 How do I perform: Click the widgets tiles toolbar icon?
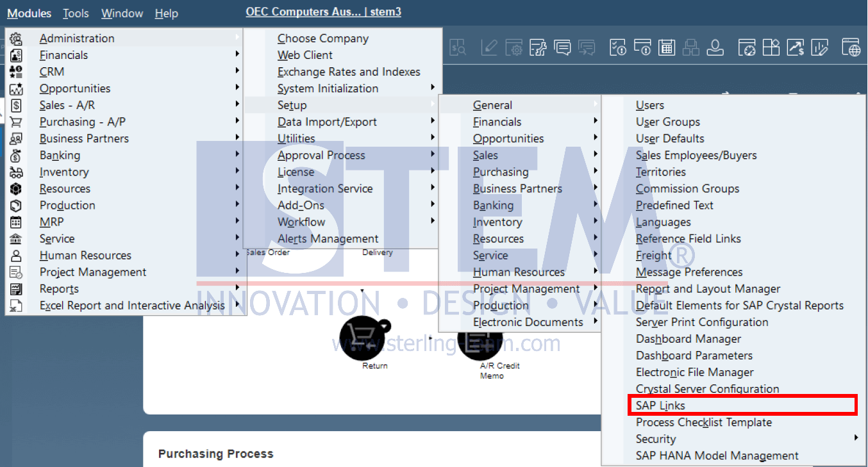[x=771, y=47]
